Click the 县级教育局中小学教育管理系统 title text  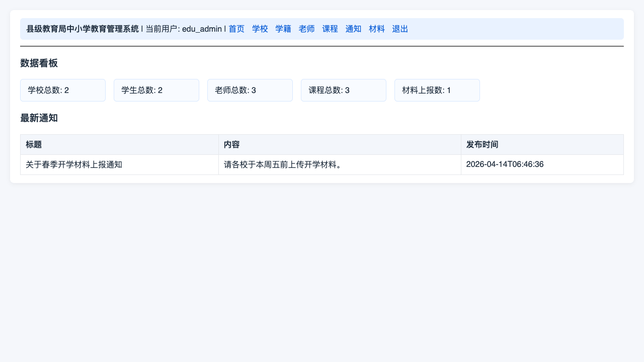[x=83, y=29]
